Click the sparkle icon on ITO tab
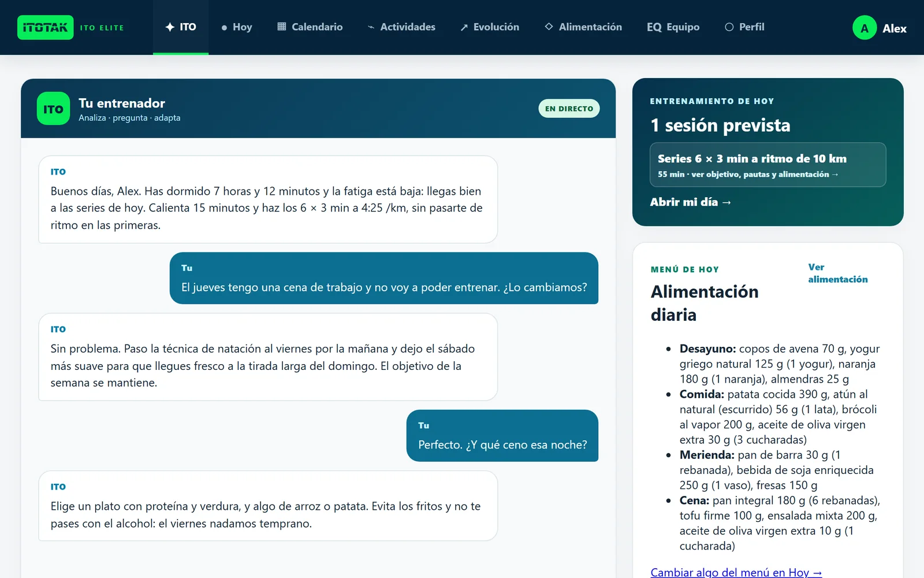 point(170,27)
